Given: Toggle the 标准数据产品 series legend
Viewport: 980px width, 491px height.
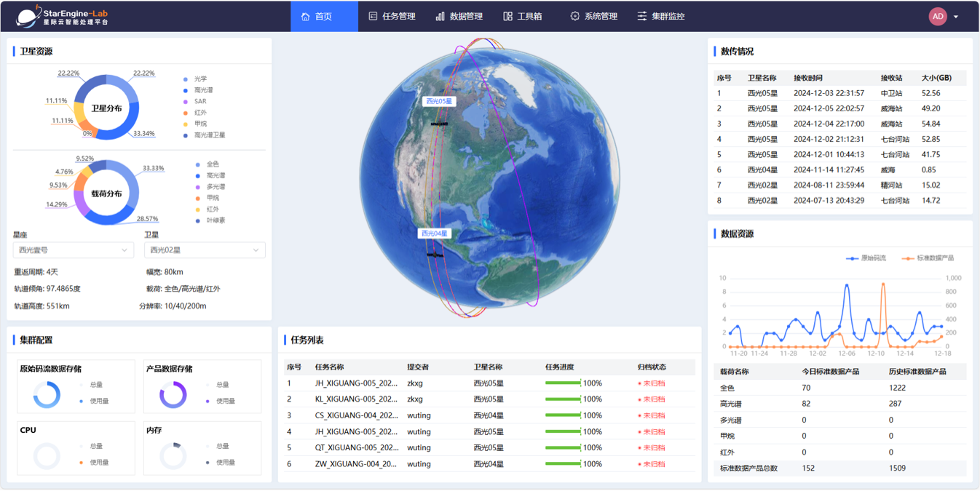Looking at the screenshot, I should 928,258.
